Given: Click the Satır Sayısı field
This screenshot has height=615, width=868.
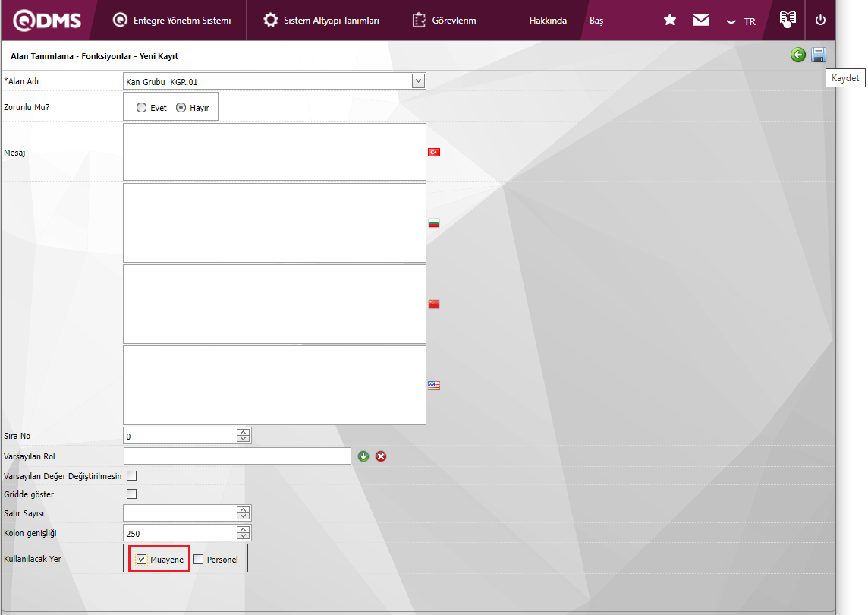Looking at the screenshot, I should click(x=181, y=513).
